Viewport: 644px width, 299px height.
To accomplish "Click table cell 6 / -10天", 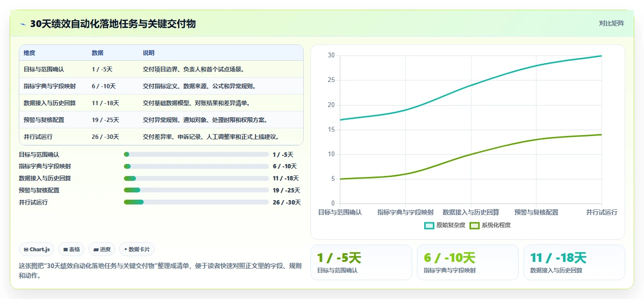I will [104, 86].
